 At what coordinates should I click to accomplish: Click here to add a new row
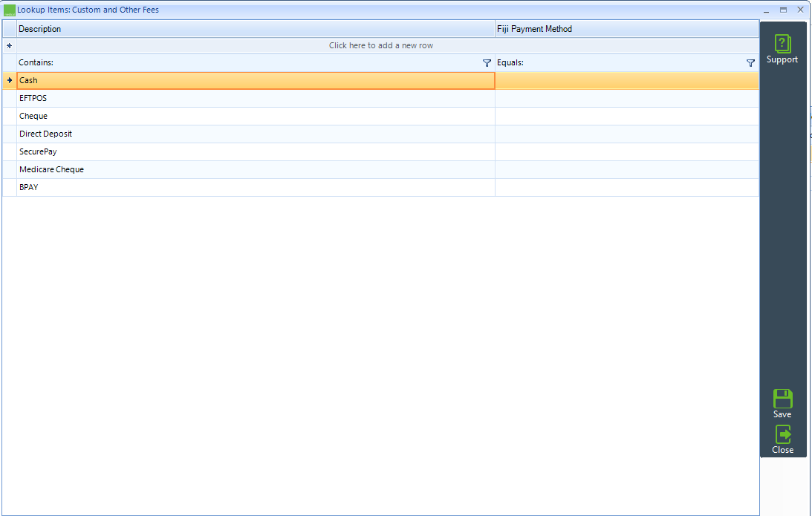tap(381, 45)
